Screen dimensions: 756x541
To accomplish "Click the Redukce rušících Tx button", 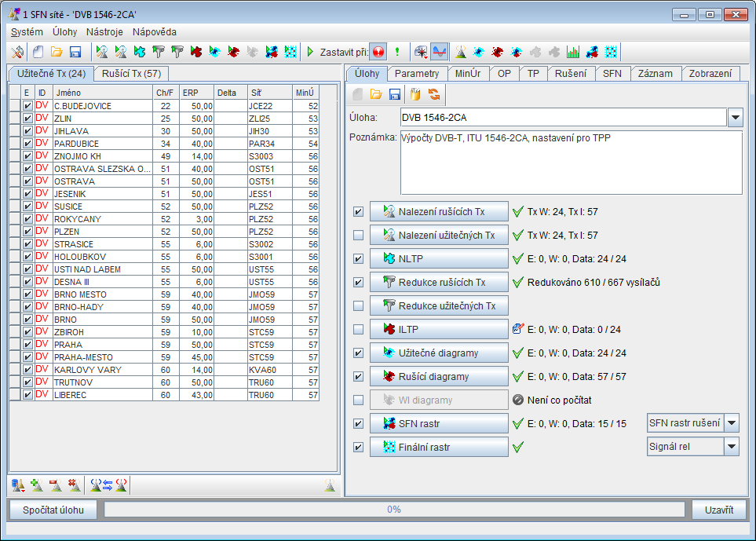I will pyautogui.click(x=440, y=282).
